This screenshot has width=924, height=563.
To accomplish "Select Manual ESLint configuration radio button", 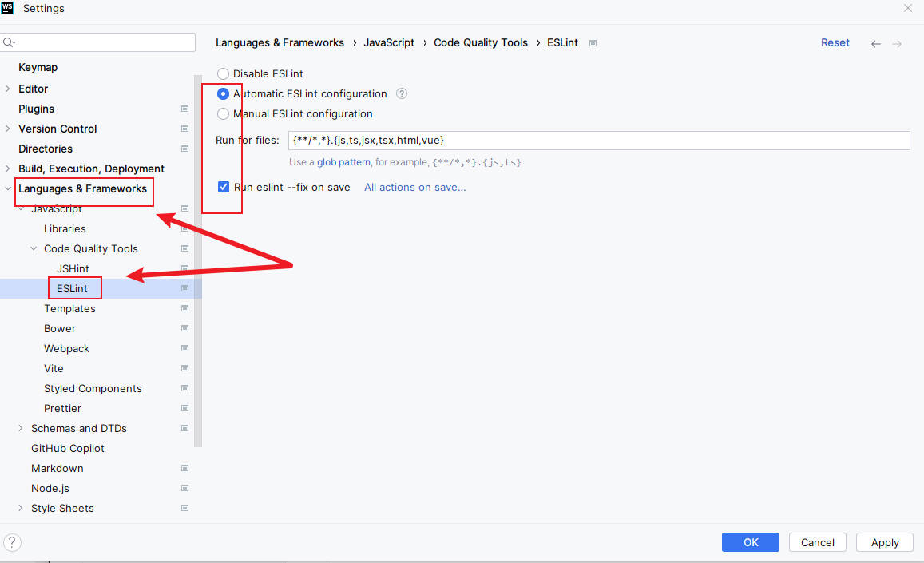I will point(223,113).
